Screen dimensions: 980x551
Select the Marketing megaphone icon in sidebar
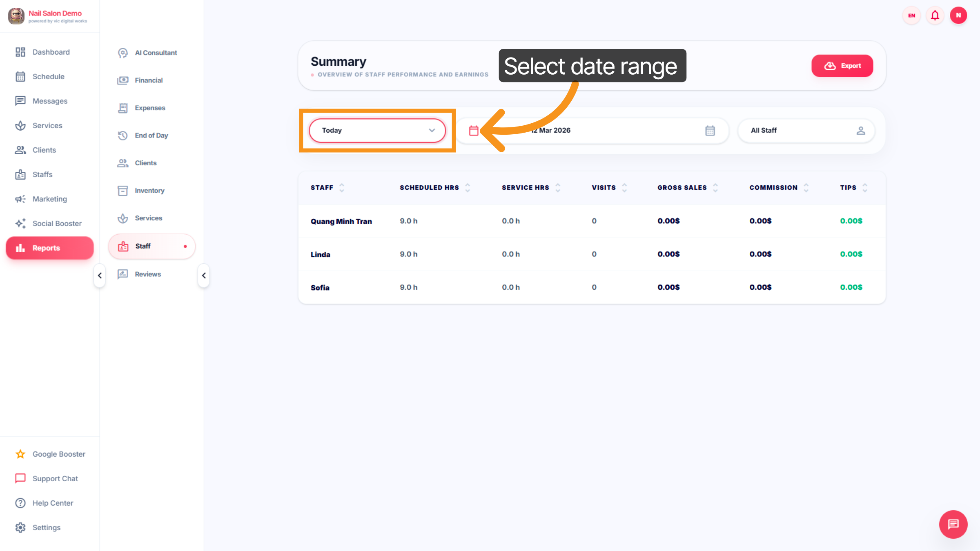20,199
